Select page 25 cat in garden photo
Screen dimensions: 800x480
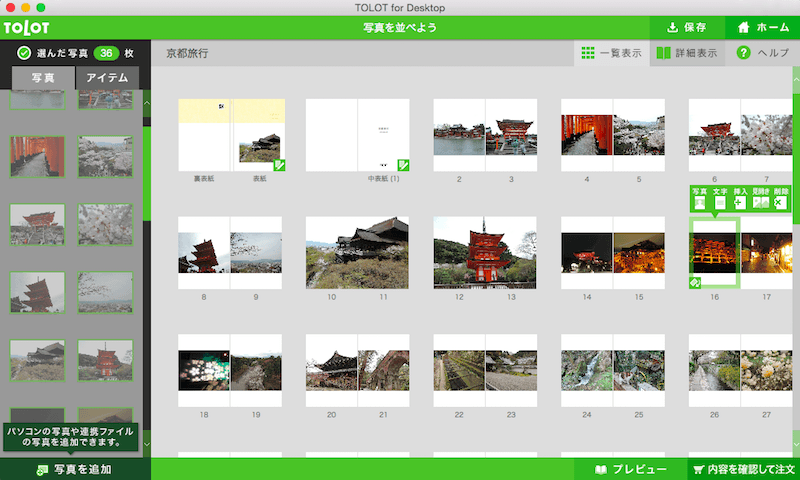pos(639,370)
